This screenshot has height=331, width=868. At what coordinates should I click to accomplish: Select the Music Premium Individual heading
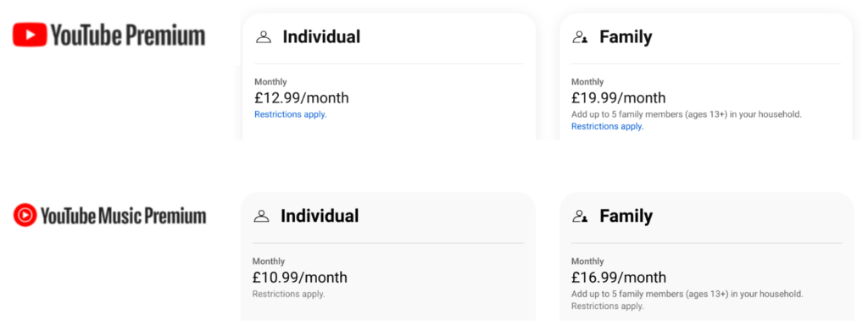click(x=320, y=216)
